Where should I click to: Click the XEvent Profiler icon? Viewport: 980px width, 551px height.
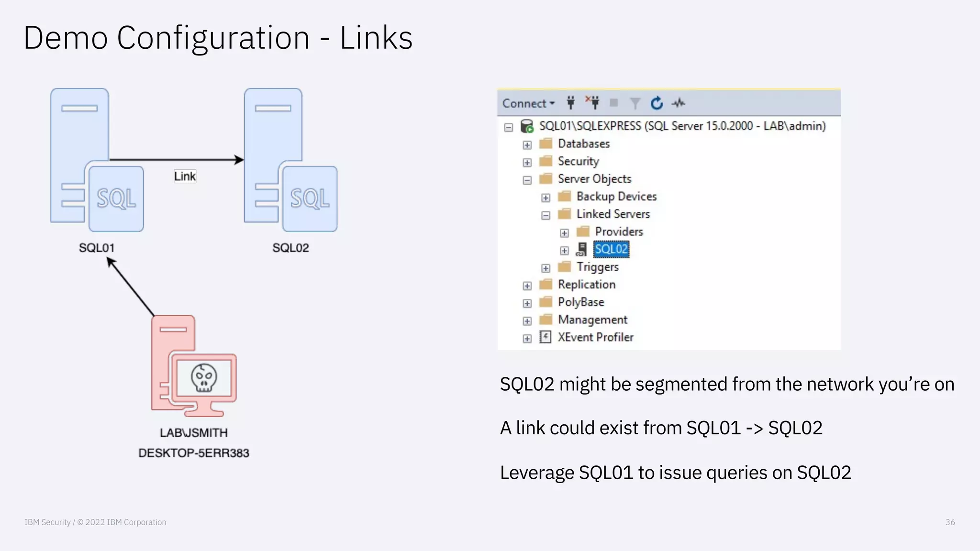[x=546, y=337]
